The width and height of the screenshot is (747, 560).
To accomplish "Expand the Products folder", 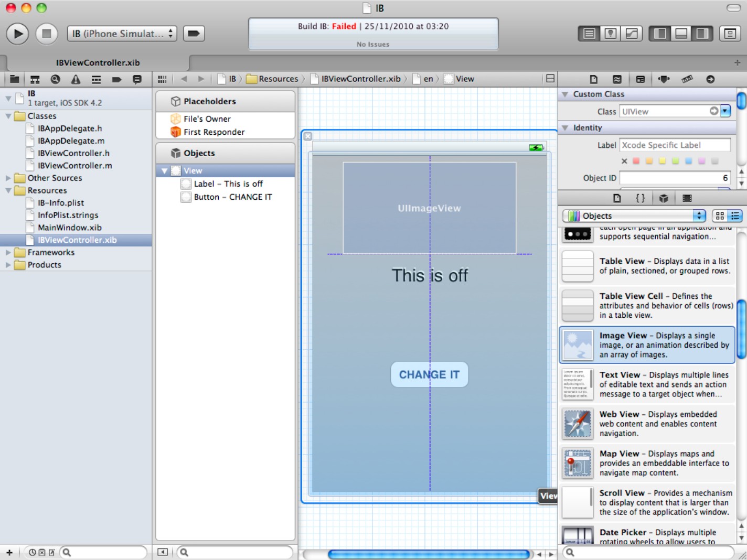I will (8, 265).
